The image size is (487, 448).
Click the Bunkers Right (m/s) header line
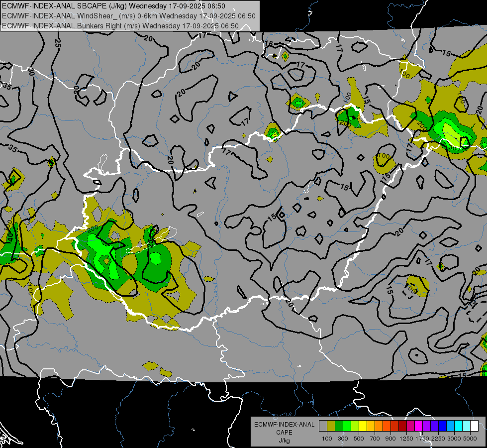tap(120, 26)
